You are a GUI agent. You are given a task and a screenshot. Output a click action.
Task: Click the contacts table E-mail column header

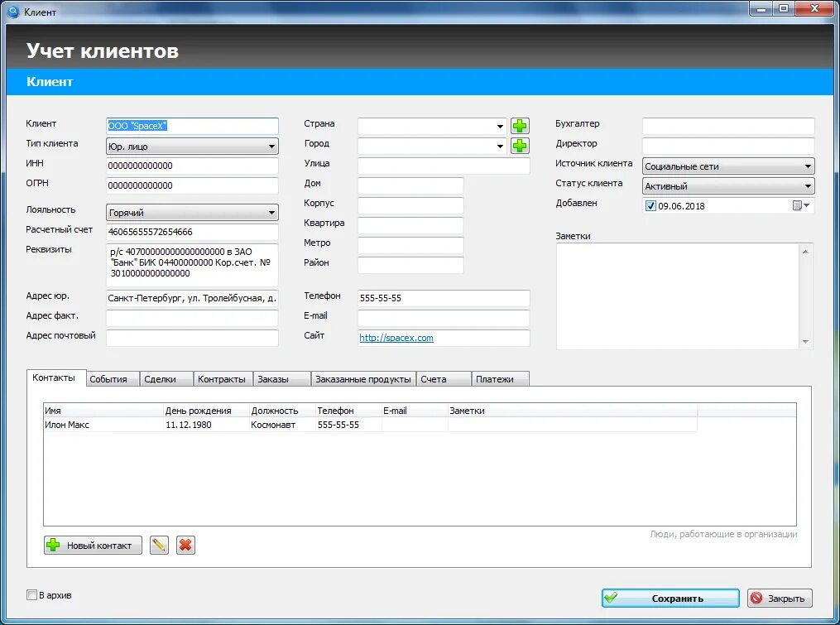point(415,411)
